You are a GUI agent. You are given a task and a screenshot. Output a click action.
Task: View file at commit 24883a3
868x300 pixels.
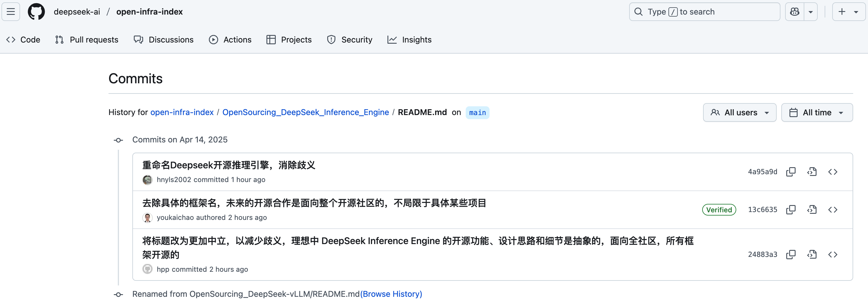click(812, 255)
